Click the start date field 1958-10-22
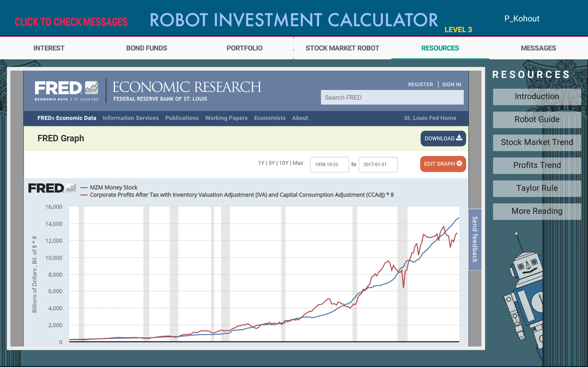Viewport: 588px width, 367px height. [329, 165]
